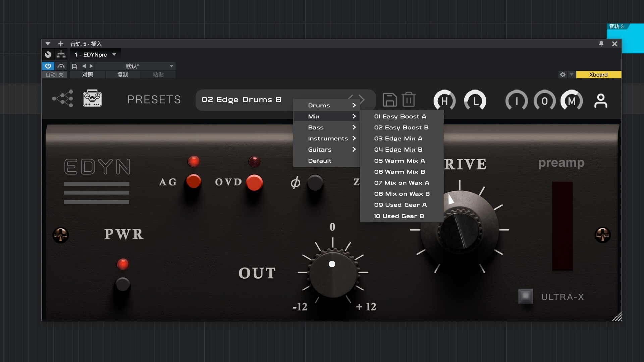Expand the Mix preset submenu

click(327, 116)
